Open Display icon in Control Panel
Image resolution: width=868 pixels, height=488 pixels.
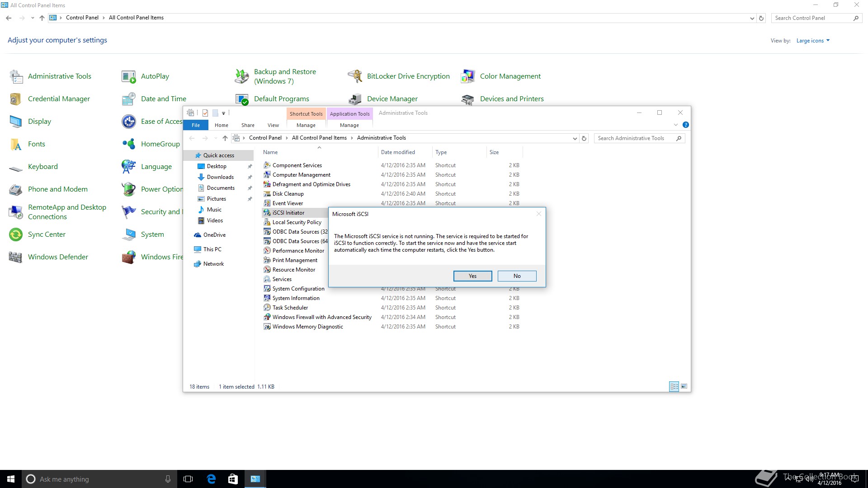tap(16, 122)
